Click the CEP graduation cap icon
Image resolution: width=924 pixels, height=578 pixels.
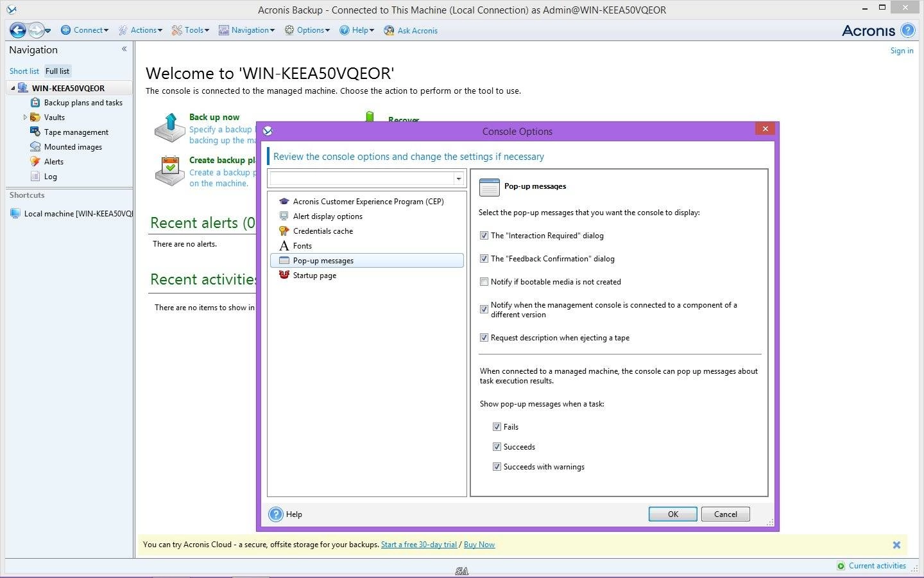pos(284,202)
